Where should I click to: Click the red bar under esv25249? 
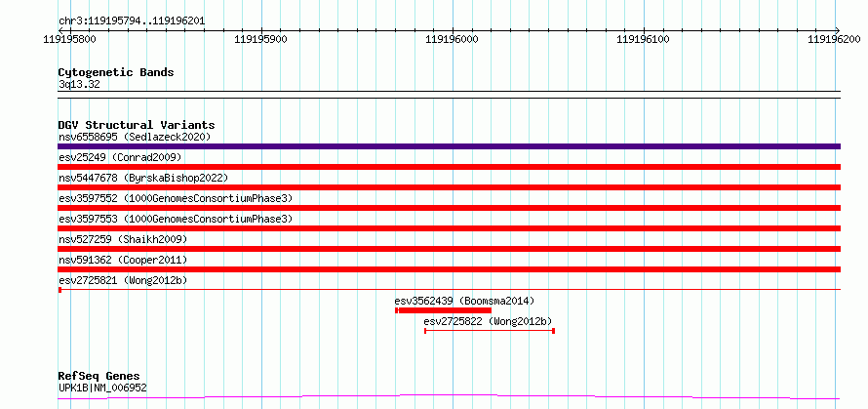tap(449, 167)
